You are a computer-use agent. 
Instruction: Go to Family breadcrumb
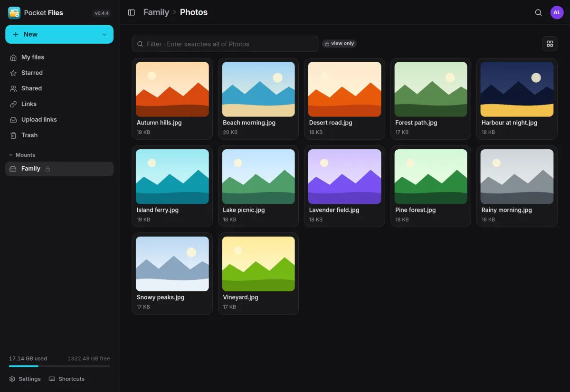click(156, 12)
